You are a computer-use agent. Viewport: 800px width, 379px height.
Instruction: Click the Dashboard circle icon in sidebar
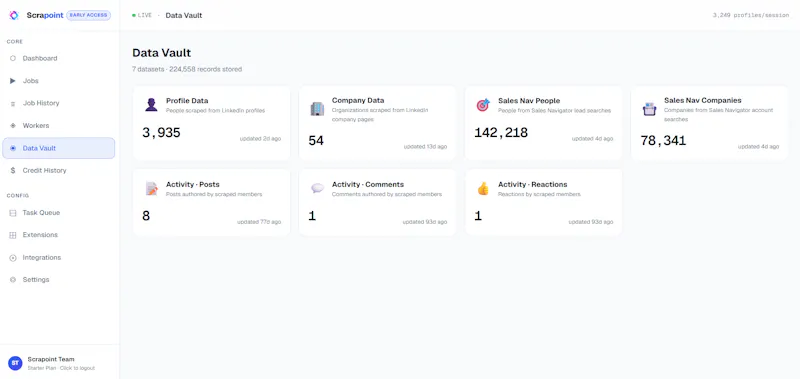(x=13, y=58)
